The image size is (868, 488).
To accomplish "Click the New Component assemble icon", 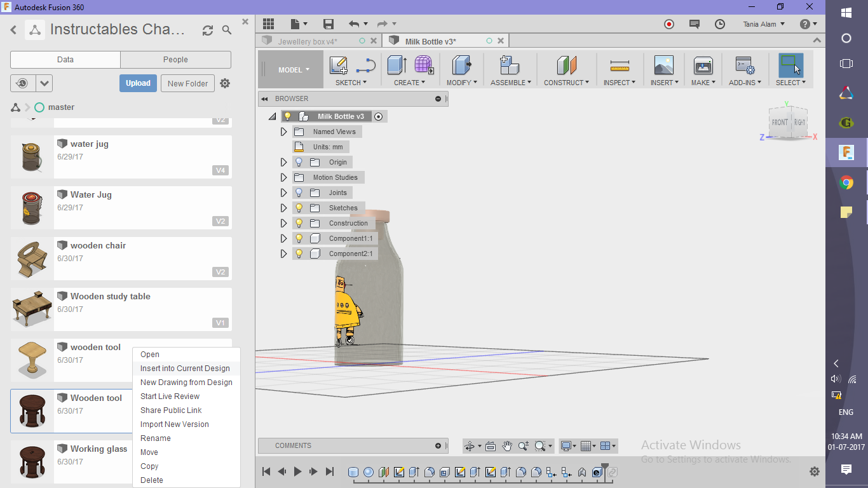I will [x=510, y=65].
